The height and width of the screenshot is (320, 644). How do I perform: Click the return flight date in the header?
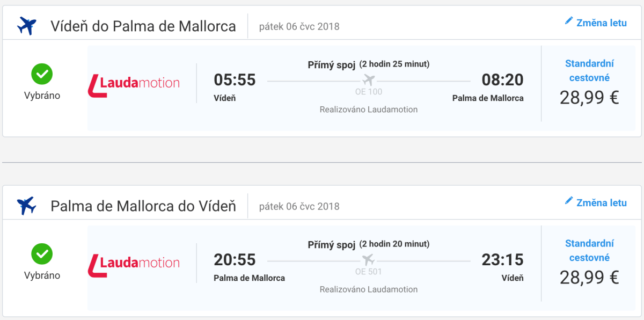coord(299,206)
